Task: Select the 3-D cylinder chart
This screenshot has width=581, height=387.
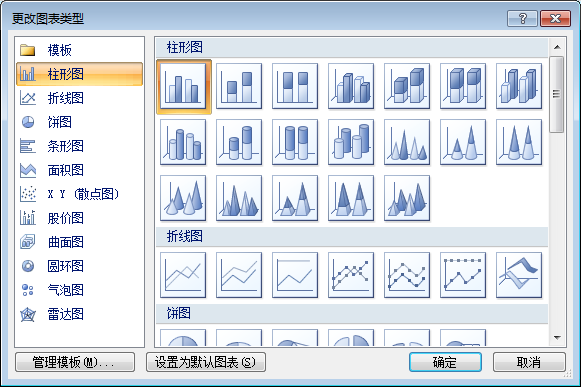Action: [351, 142]
